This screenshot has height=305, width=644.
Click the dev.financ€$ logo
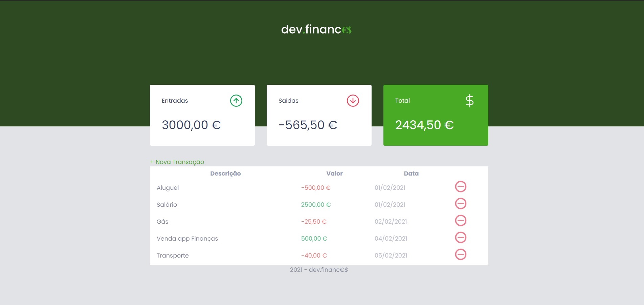pyautogui.click(x=316, y=30)
